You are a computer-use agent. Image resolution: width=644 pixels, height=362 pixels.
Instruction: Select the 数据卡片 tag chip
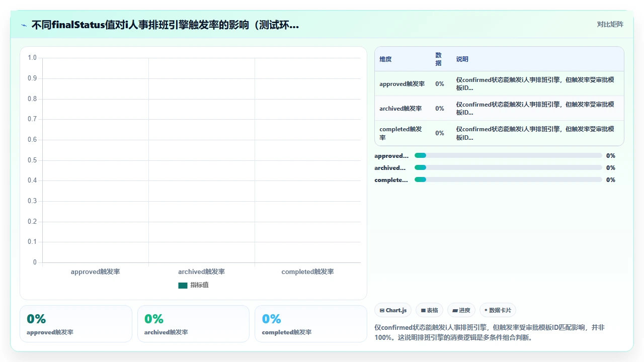498,310
